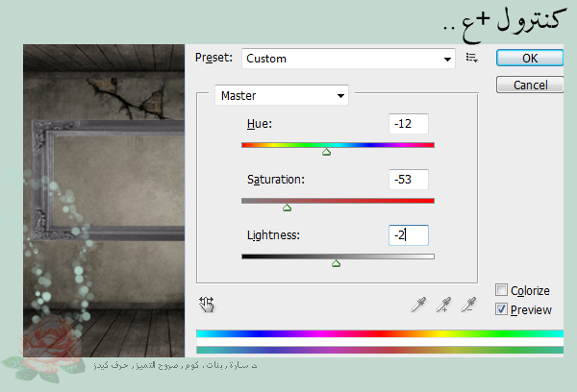Screen dimensions: 577x392
Task: Click the Lightness slider handle
Action: [336, 263]
